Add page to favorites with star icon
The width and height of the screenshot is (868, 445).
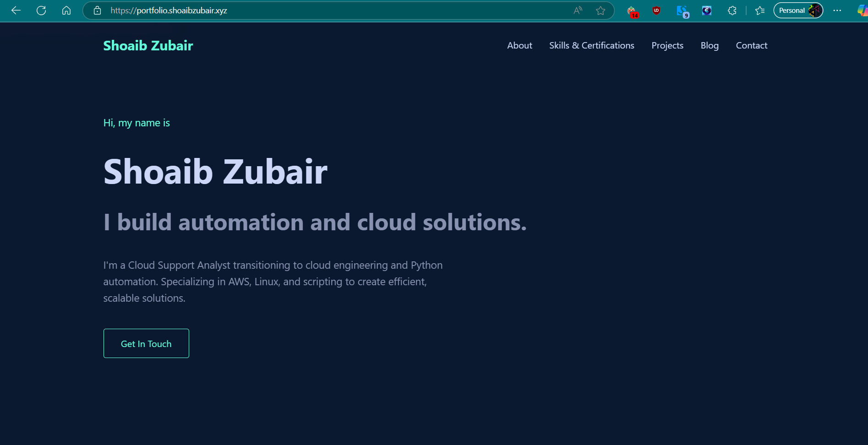click(x=601, y=11)
